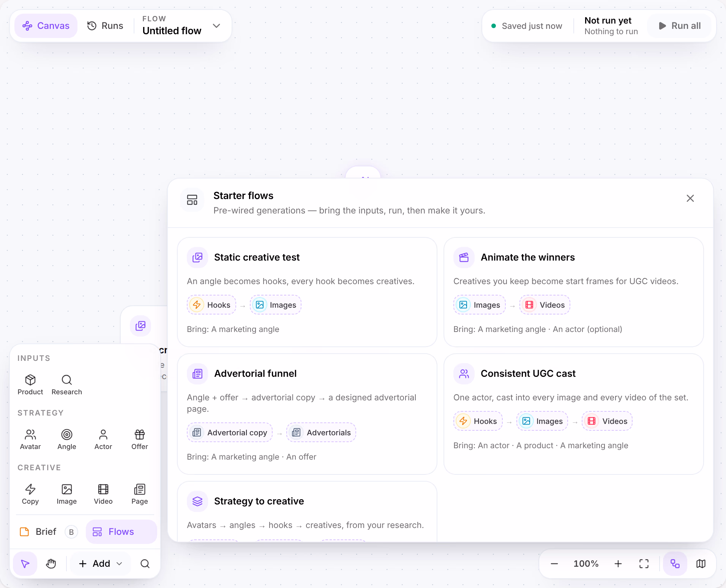Click the 100% zoom level
Screen dimensions: 726x588
(x=586, y=564)
